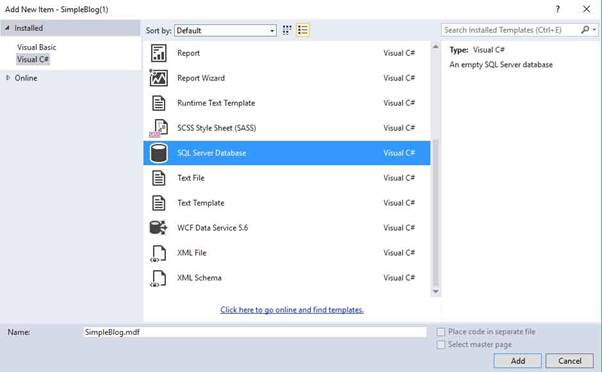Image resolution: width=602 pixels, height=372 pixels.
Task: Select the Runtime Text Template text
Action: click(216, 103)
